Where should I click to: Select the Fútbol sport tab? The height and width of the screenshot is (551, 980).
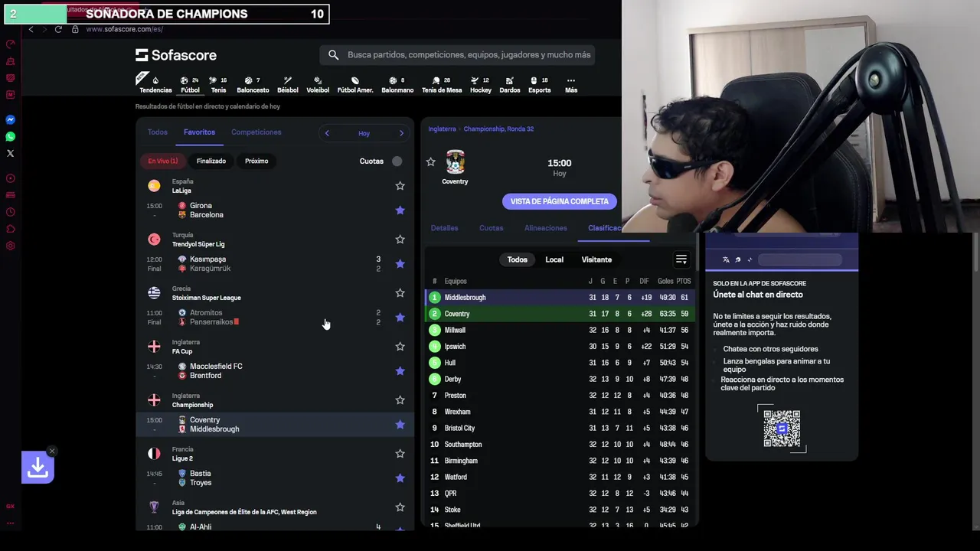[x=190, y=84]
